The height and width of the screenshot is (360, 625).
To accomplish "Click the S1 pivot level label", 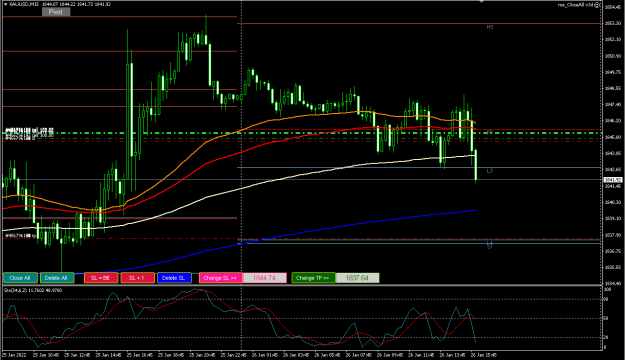I will [490, 247].
